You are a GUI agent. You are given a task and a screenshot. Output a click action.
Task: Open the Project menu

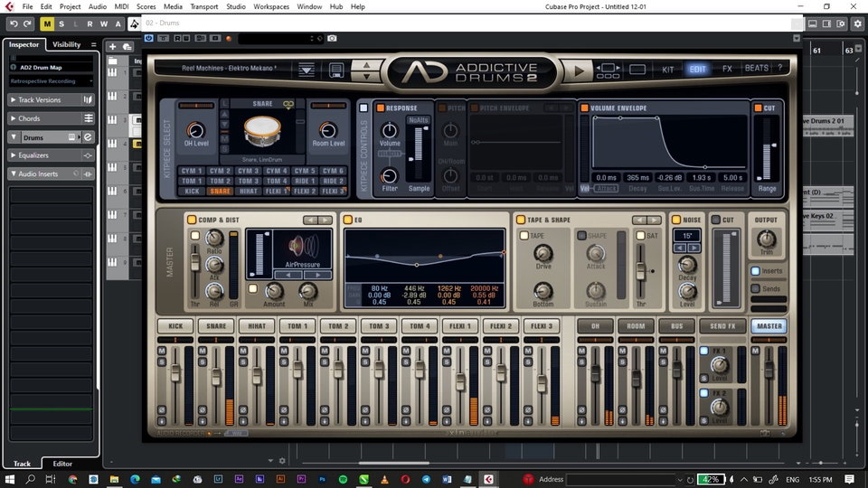(x=71, y=6)
